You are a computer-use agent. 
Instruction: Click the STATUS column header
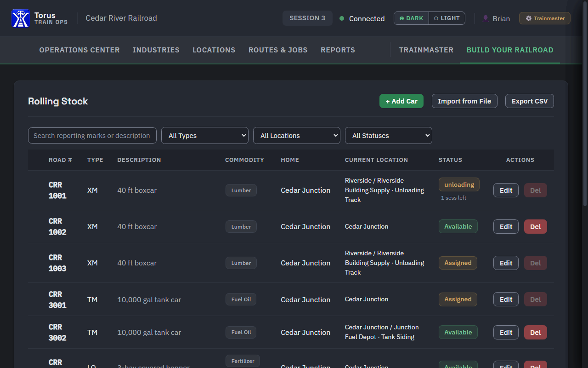tap(450, 160)
